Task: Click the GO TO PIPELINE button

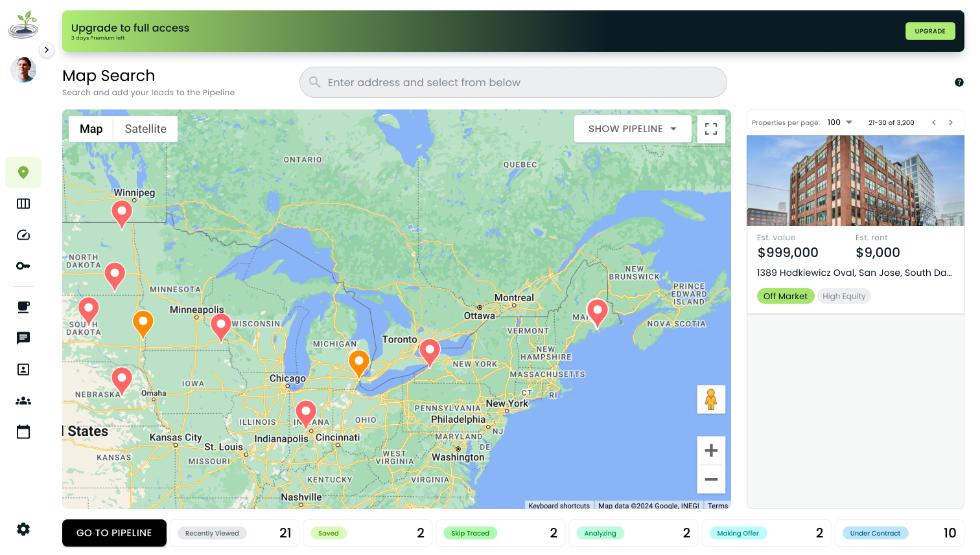Action: click(x=114, y=533)
